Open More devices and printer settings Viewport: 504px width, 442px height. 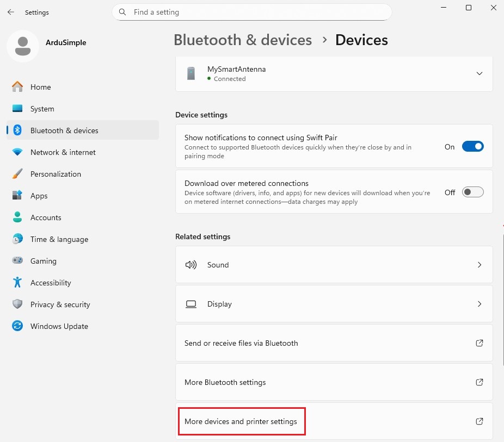pos(241,421)
